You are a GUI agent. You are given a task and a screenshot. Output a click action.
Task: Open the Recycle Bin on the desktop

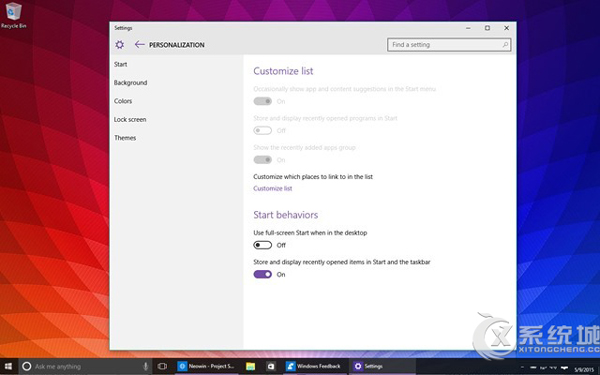[x=13, y=15]
